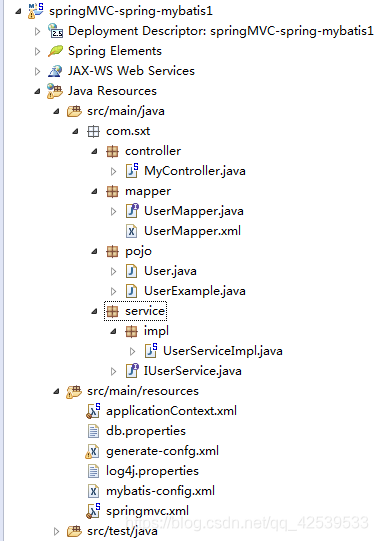Screen dimensions: 378x541
Task: Select the generate-confg.xml label
Action: click(162, 451)
